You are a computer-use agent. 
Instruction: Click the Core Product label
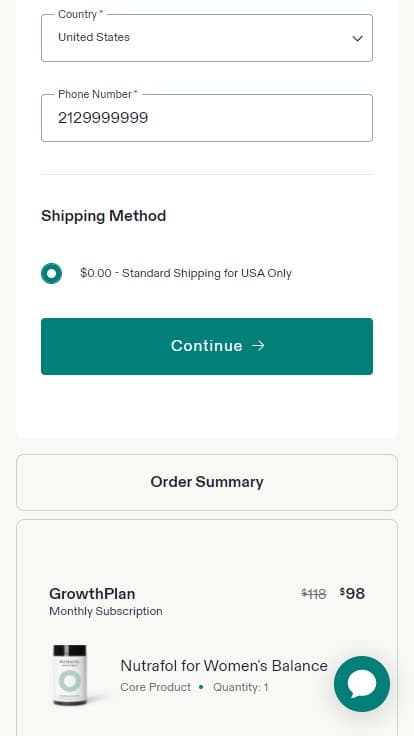click(155, 687)
